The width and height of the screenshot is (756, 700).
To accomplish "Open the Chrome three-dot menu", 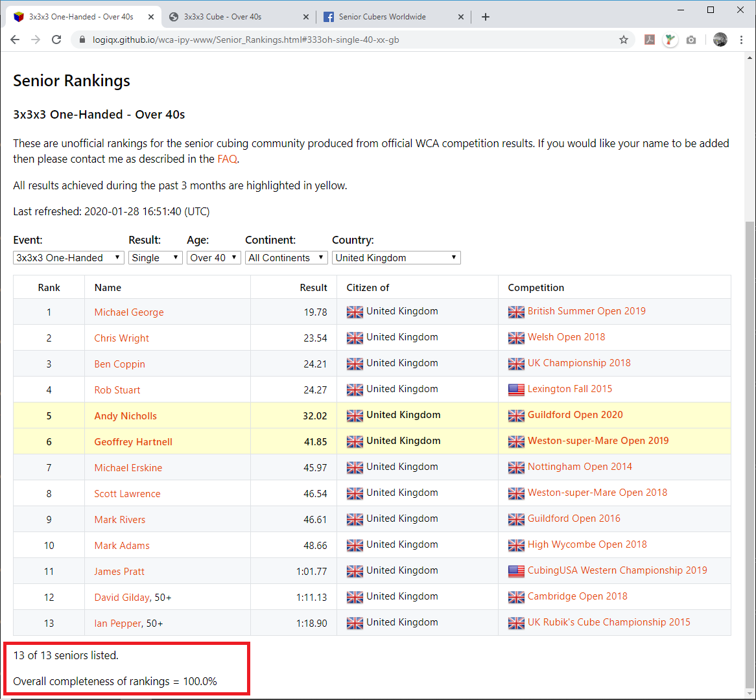I will pos(742,40).
